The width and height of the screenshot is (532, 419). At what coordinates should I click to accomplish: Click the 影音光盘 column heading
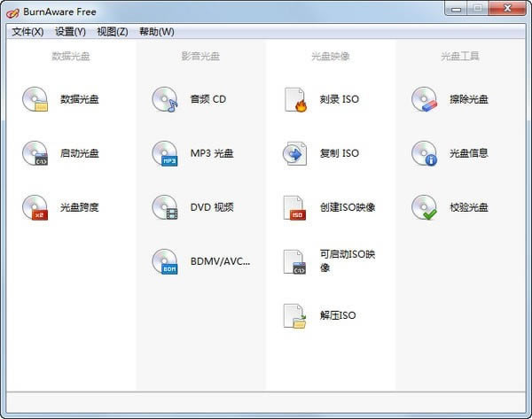coord(200,56)
